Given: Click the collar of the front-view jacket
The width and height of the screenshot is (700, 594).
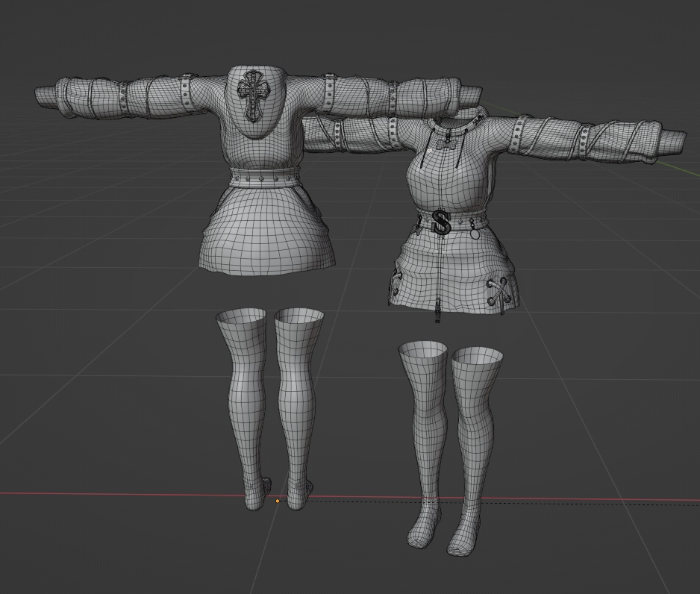Looking at the screenshot, I should (463, 119).
